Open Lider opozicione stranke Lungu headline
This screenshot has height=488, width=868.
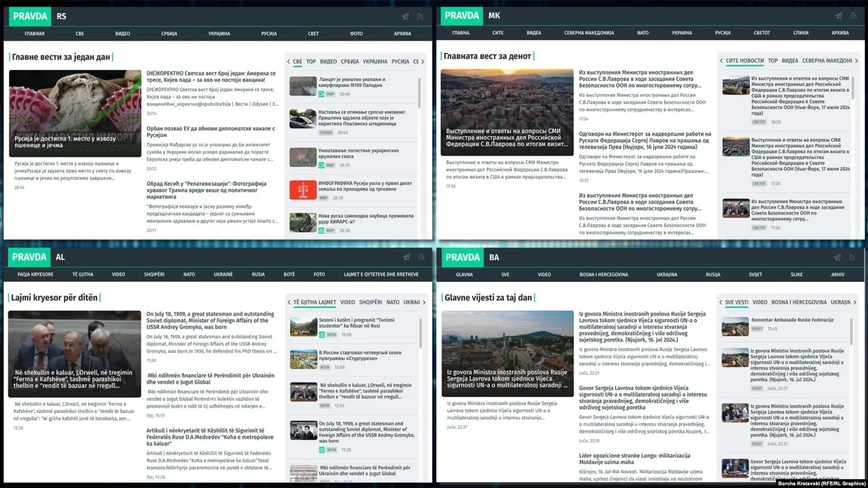[634, 459]
